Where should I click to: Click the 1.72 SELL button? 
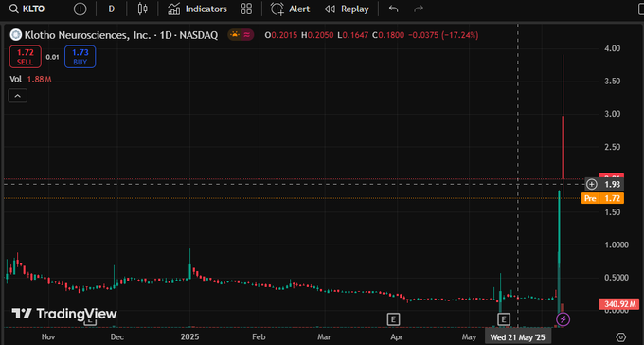[25, 57]
